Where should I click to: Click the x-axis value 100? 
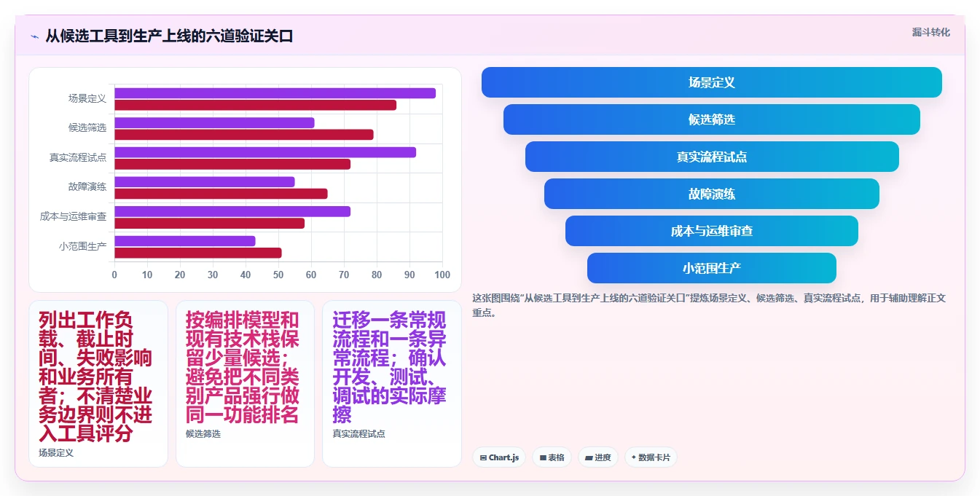(x=442, y=275)
